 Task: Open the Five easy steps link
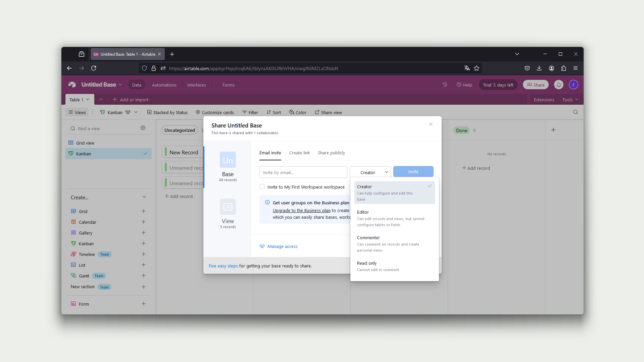223,266
